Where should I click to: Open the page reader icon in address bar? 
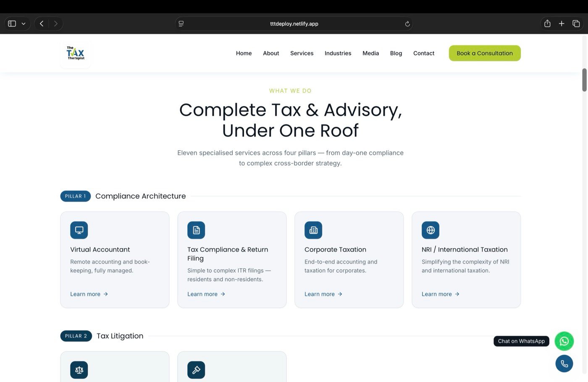coord(181,24)
